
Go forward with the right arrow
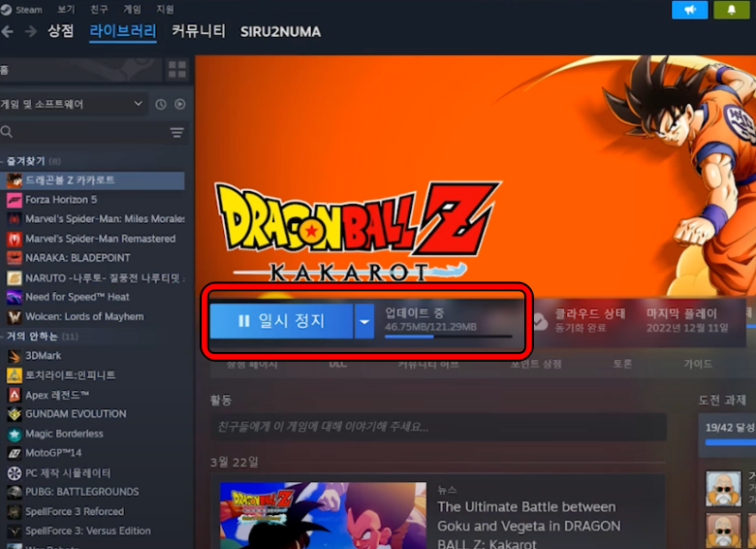coord(31,32)
